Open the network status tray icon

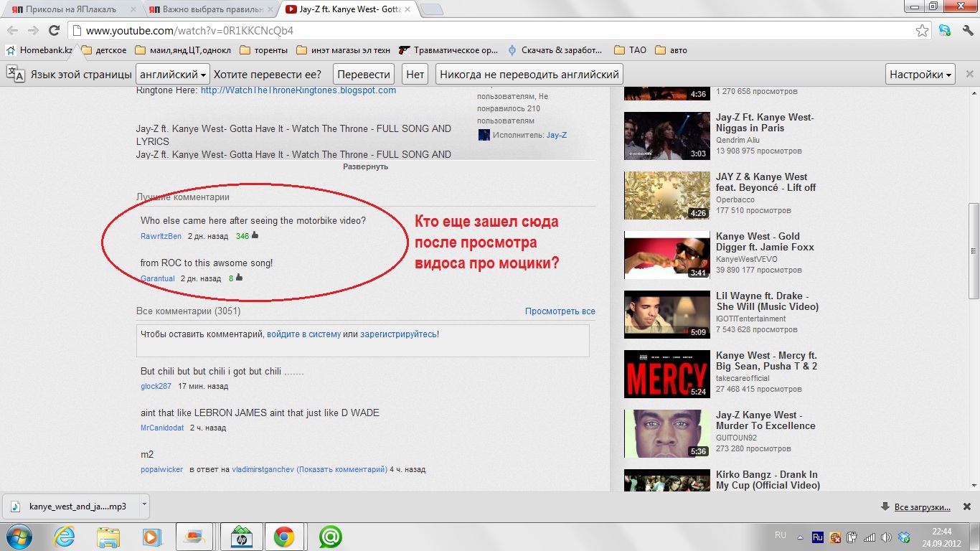coord(870,537)
